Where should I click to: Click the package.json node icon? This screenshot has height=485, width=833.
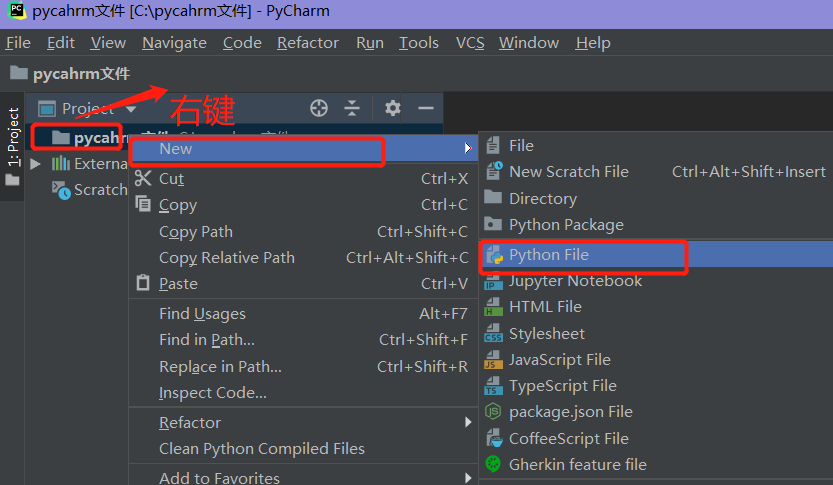tap(493, 412)
